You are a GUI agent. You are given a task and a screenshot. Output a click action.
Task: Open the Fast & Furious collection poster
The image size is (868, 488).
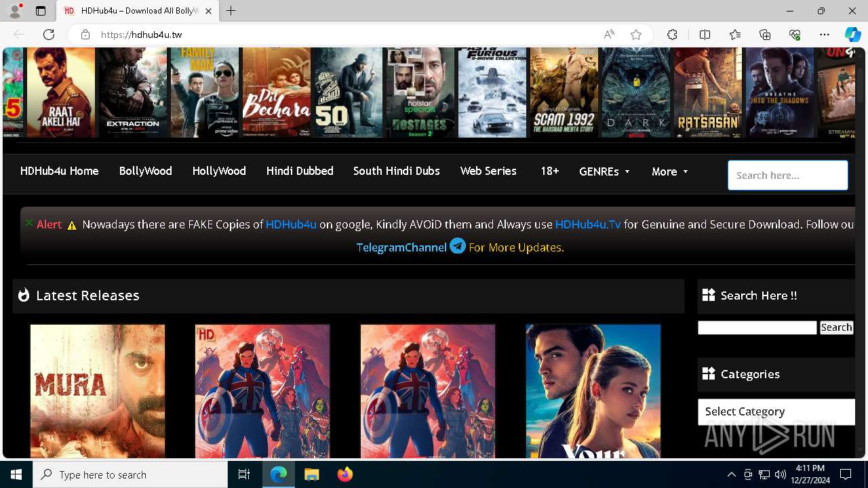pyautogui.click(x=492, y=92)
